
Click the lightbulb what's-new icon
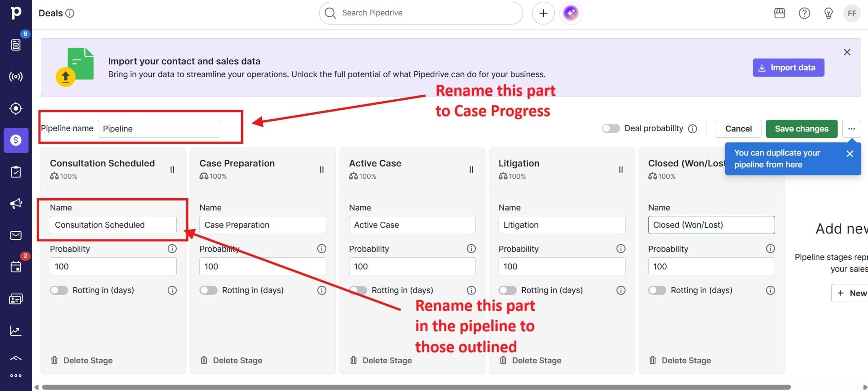pos(828,13)
